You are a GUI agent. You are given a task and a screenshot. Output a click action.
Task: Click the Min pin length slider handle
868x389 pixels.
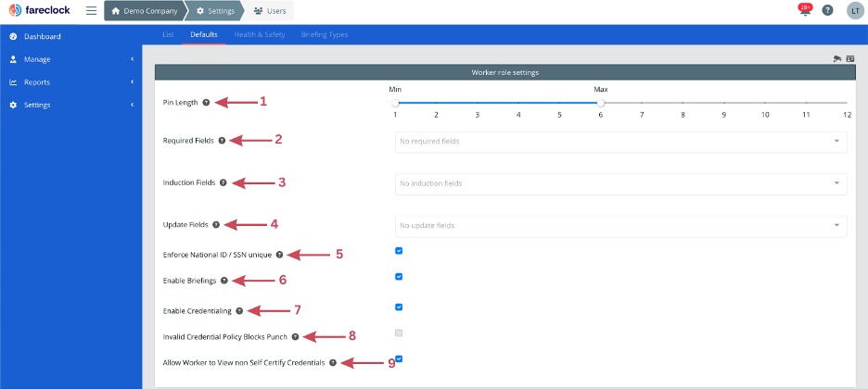395,103
